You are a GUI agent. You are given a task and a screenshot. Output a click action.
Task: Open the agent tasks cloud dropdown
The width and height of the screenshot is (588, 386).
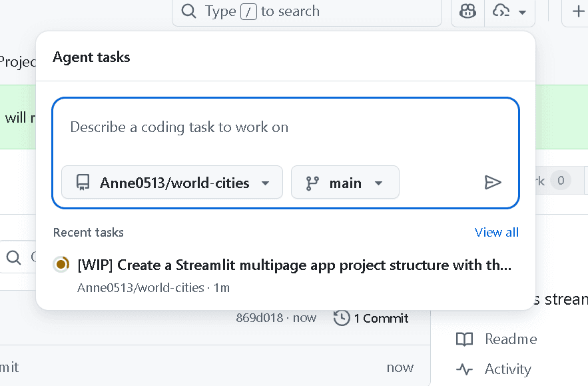click(x=509, y=11)
